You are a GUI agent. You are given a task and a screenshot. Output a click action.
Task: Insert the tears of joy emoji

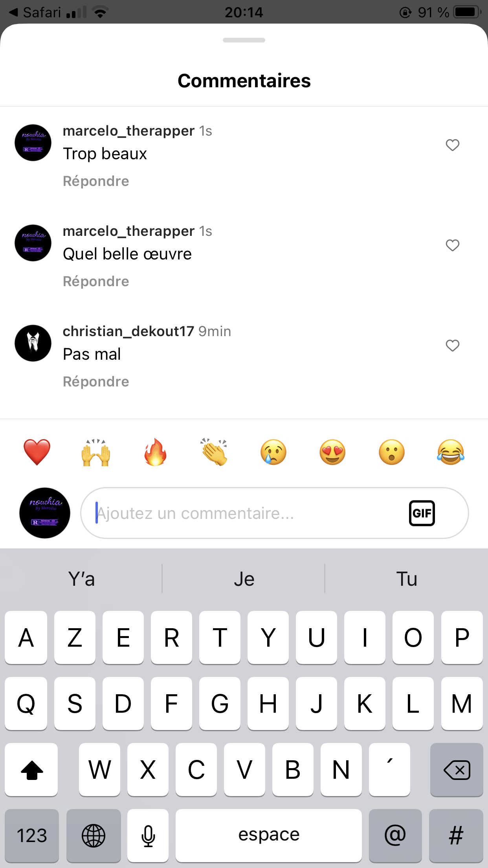(x=451, y=452)
